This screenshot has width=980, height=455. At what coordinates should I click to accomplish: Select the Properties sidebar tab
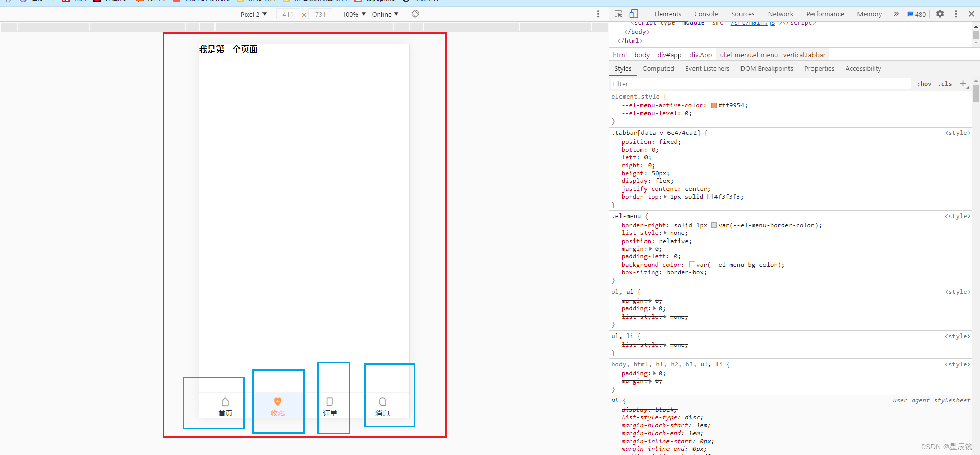pyautogui.click(x=819, y=69)
